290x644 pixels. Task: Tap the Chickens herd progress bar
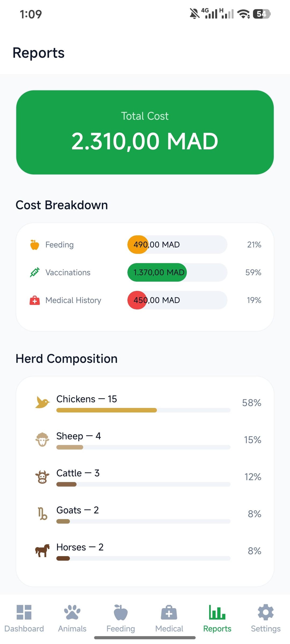point(143,410)
